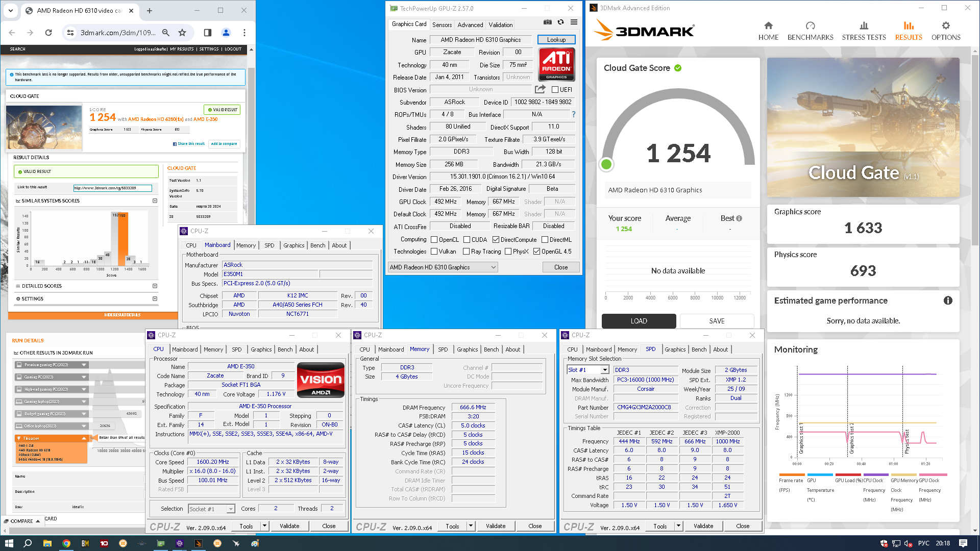The width and height of the screenshot is (980, 551).
Task: Open notification center in taskbar
Action: 963,543
